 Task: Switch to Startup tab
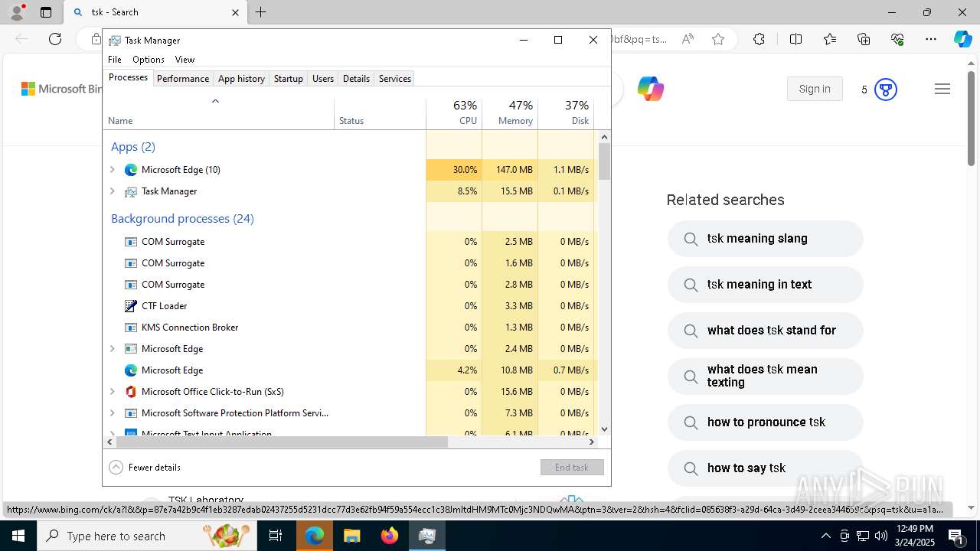click(289, 79)
